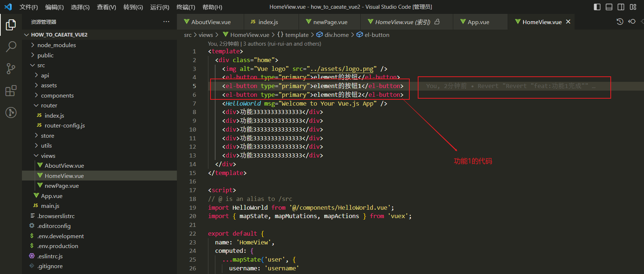644x274 pixels.
Task: Select HomeView.vue in the explorer tree
Action: coord(99,176)
